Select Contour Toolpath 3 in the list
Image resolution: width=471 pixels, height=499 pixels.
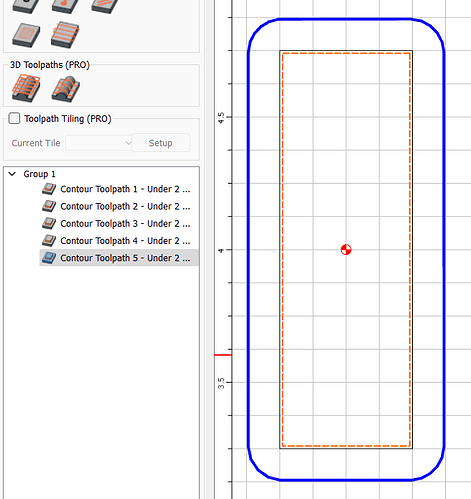pyautogui.click(x=125, y=224)
